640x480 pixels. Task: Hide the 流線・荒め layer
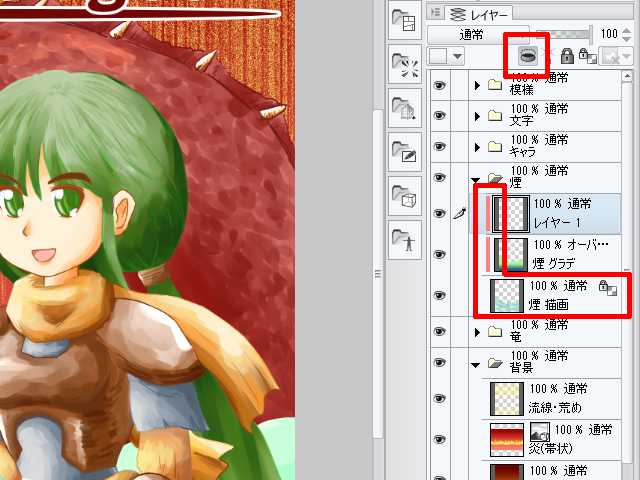click(440, 398)
